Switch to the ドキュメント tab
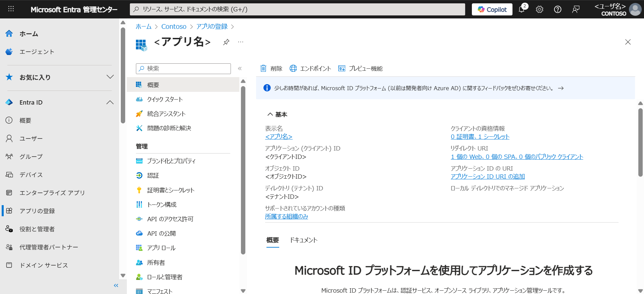Viewport: 644px width, 294px height. click(x=303, y=240)
